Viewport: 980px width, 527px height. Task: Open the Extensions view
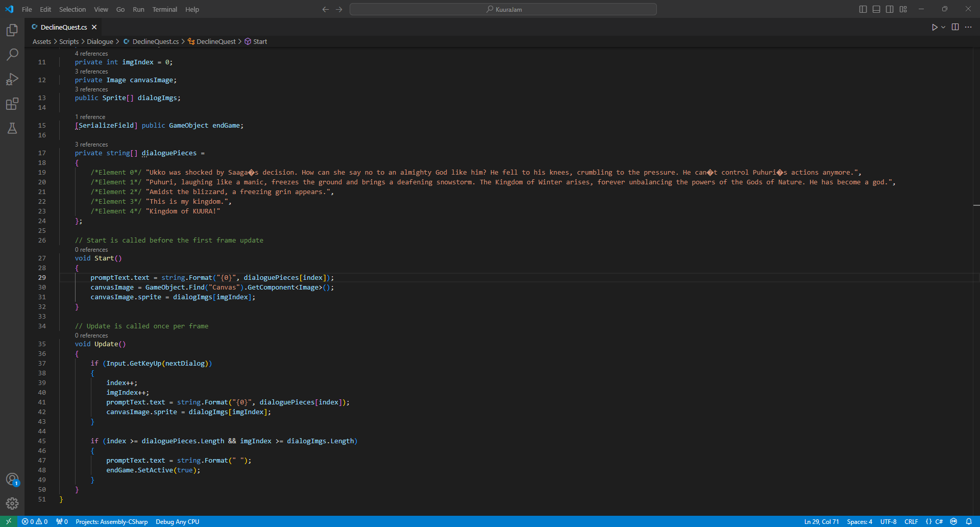pyautogui.click(x=12, y=104)
